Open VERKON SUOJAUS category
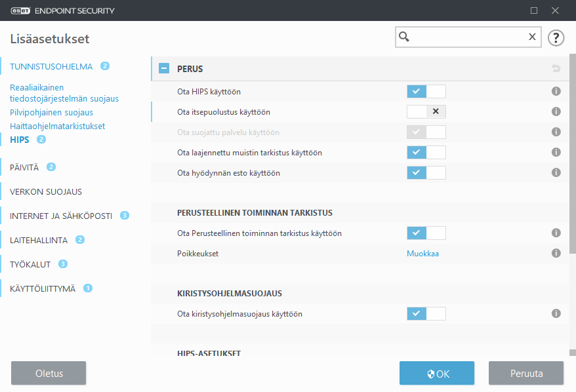 tap(46, 192)
